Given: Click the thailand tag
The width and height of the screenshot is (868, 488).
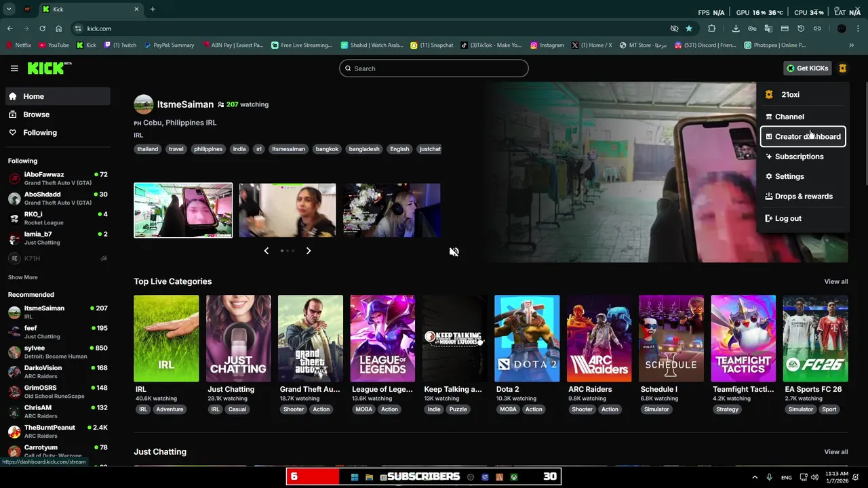Looking at the screenshot, I should [x=147, y=149].
